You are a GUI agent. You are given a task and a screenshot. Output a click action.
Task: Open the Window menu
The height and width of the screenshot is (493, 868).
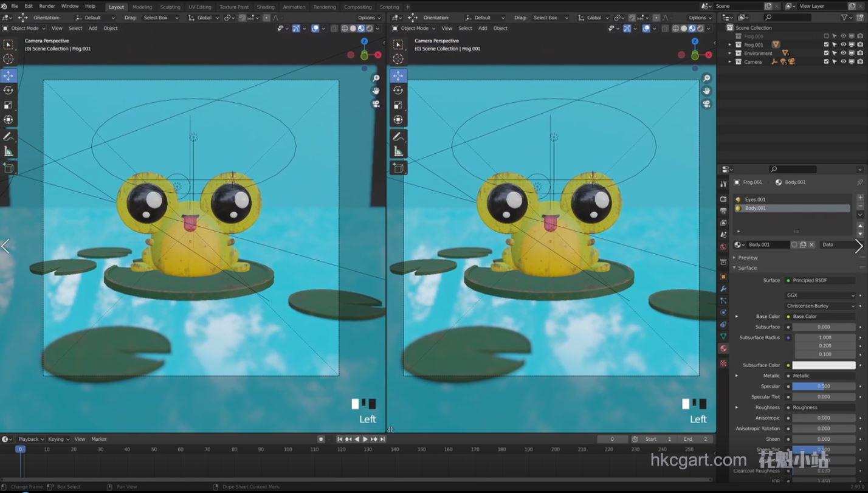(x=70, y=6)
